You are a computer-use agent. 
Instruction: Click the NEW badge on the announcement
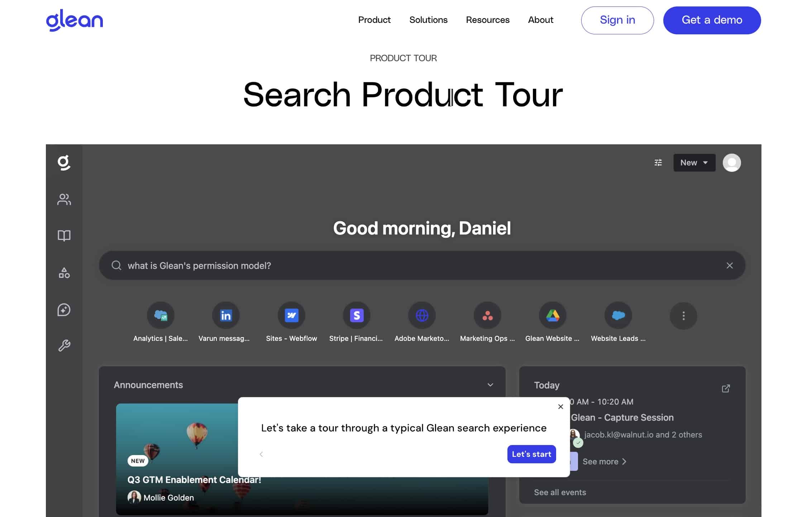coord(138,461)
